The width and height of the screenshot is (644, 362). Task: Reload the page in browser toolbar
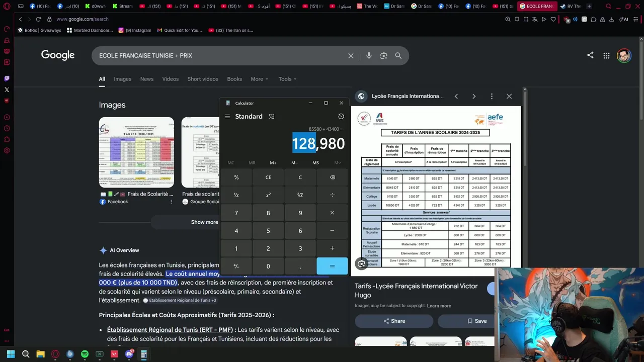[38, 19]
